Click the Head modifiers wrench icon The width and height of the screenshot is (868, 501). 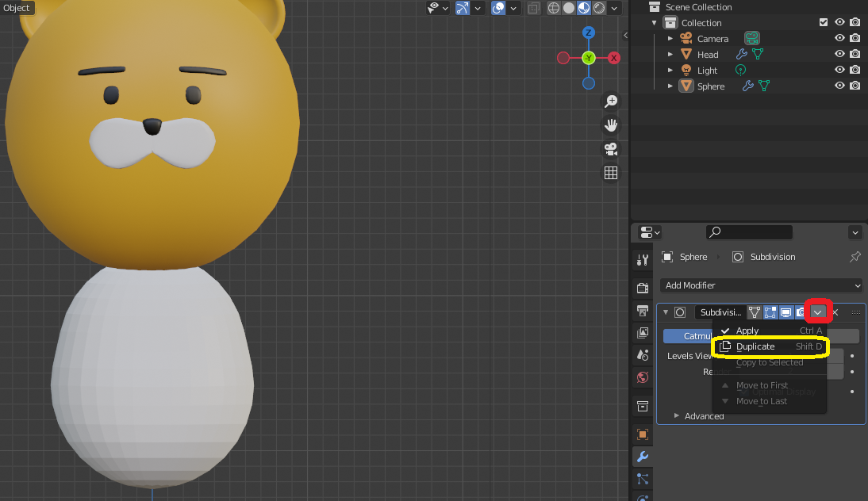tap(741, 54)
